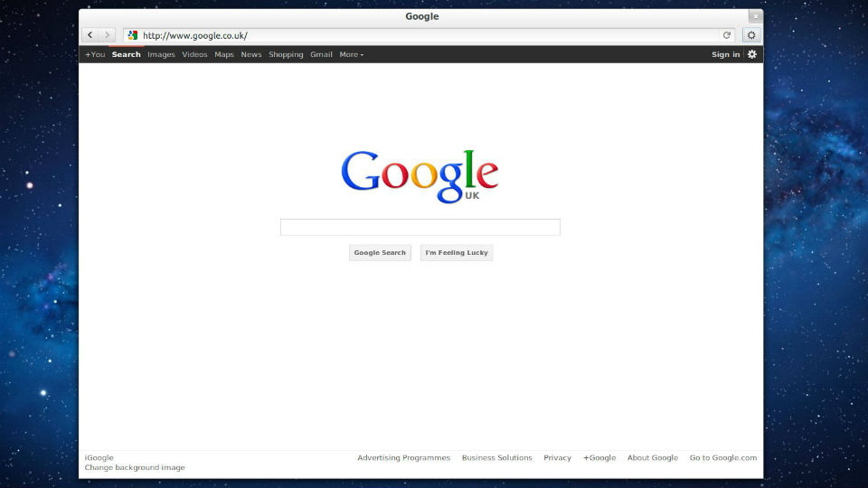Viewport: 868px width, 488px height.
Task: Focus the Google search text box
Action: 420,227
